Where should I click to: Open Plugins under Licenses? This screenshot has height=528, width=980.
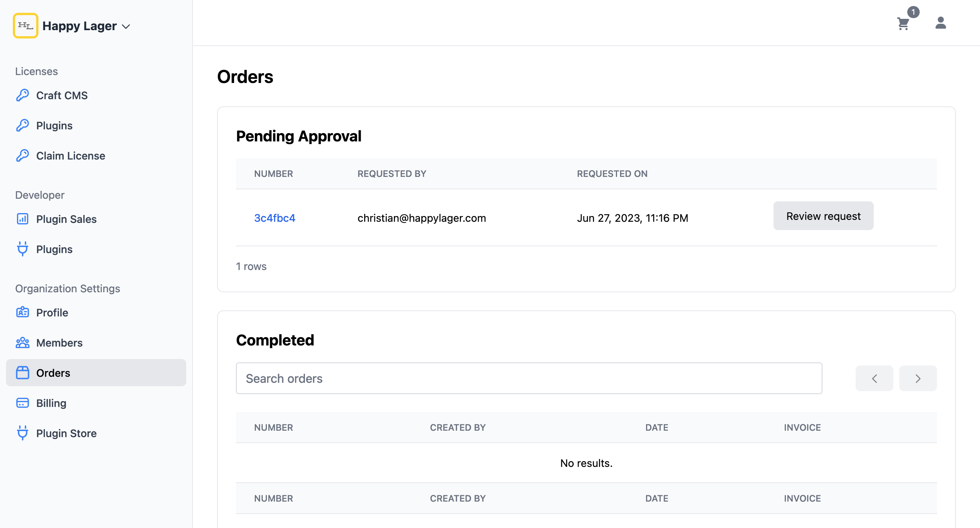point(96,125)
